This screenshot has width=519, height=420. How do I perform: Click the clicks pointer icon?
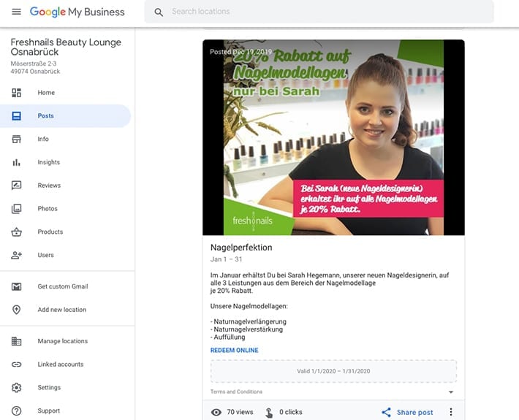click(269, 413)
